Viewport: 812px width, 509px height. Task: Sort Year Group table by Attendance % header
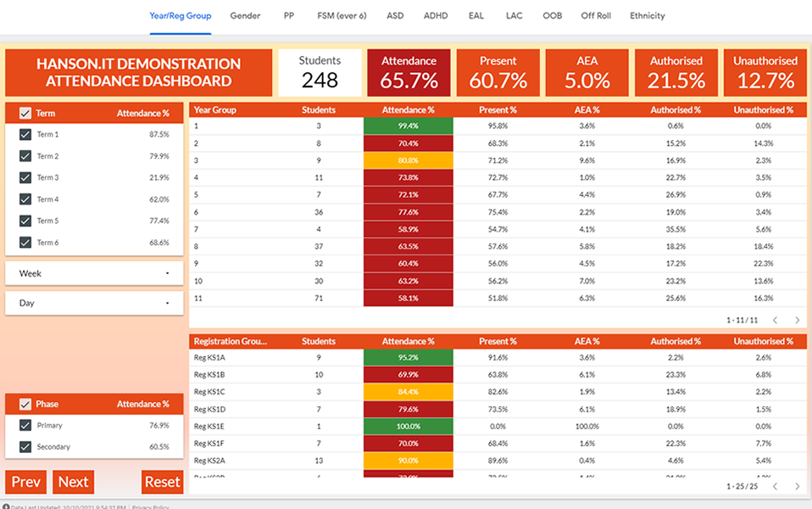(x=408, y=110)
